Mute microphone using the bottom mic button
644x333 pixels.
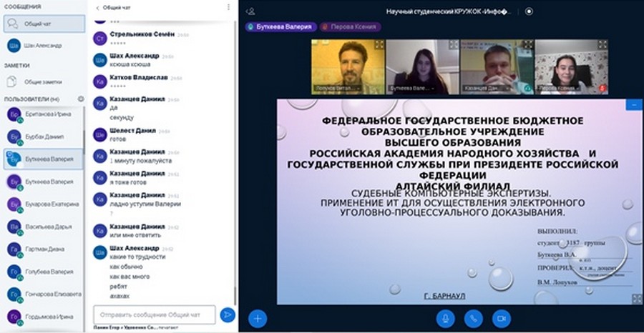pos(445,318)
